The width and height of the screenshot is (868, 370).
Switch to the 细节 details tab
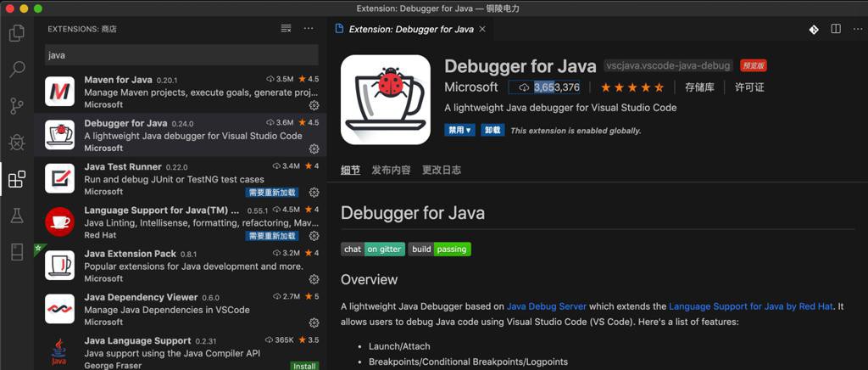click(350, 170)
